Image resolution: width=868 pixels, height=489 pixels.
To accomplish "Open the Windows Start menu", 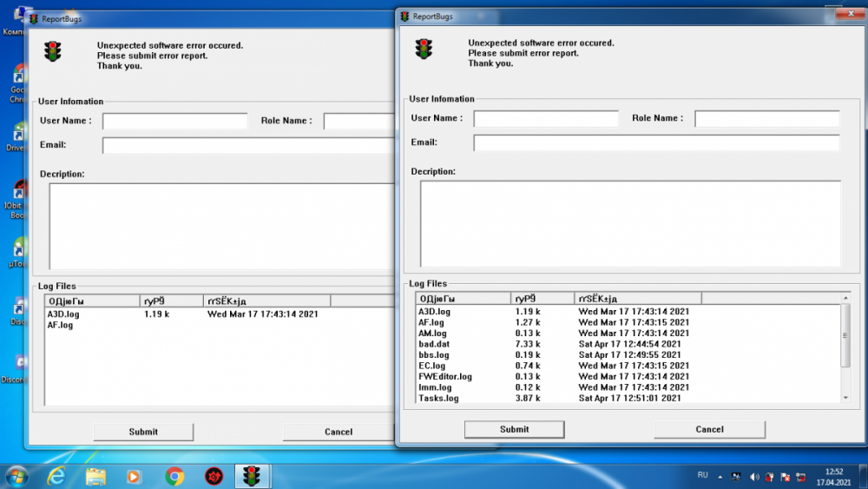I will tap(16, 476).
